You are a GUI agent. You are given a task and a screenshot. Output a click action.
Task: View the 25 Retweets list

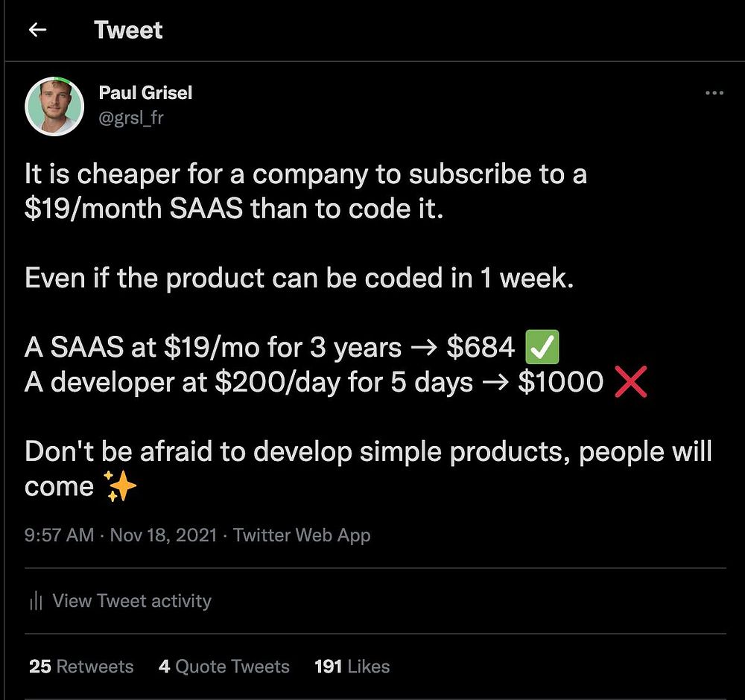click(x=81, y=666)
